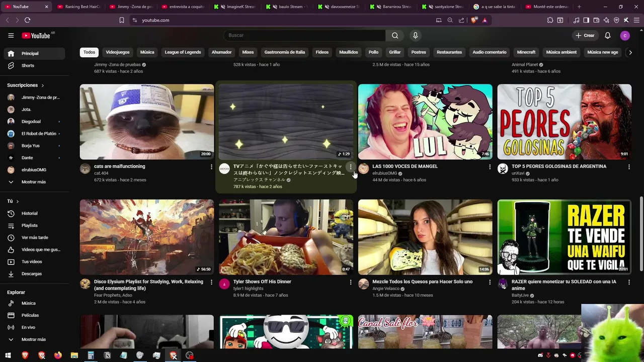Open the Calculator from the taskbar
The height and width of the screenshot is (362, 644).
[x=91, y=355]
